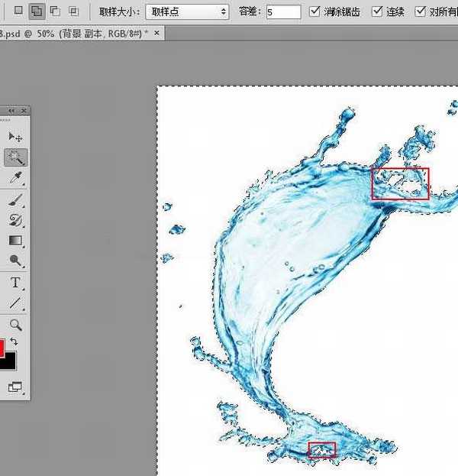Image resolution: width=458 pixels, height=476 pixels.
Task: Choose the Line tool
Action: (15, 303)
